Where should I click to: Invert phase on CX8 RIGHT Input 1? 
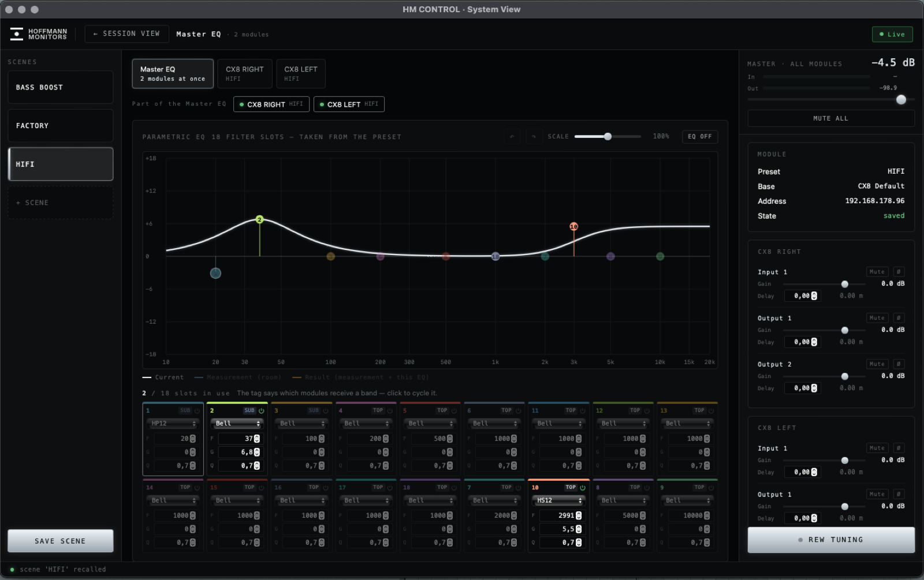point(899,272)
